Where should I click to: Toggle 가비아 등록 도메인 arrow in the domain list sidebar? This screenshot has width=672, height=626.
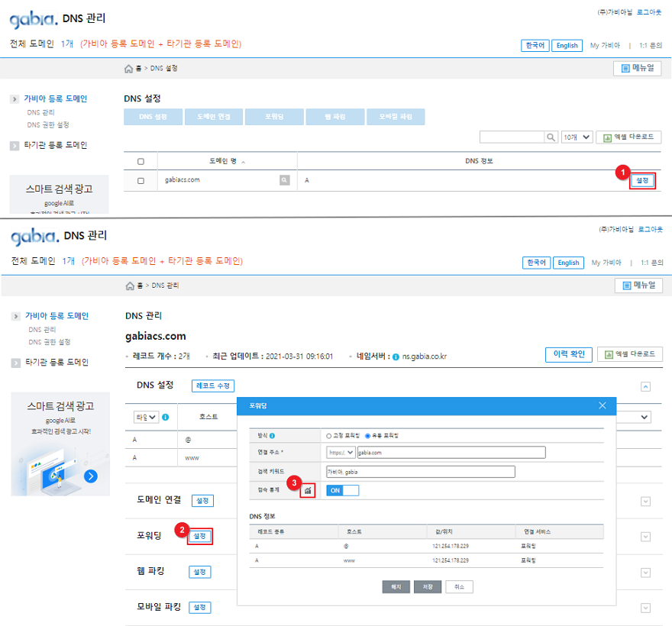click(x=15, y=99)
